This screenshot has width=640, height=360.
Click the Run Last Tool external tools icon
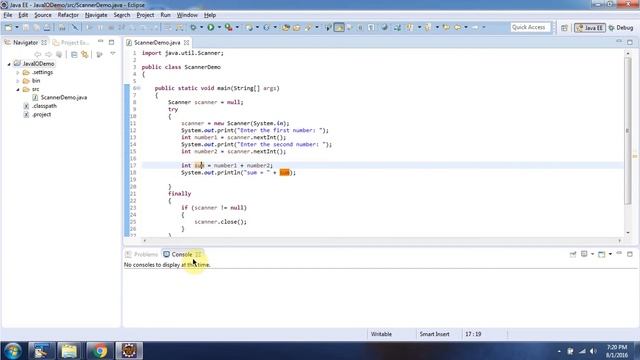229,27
